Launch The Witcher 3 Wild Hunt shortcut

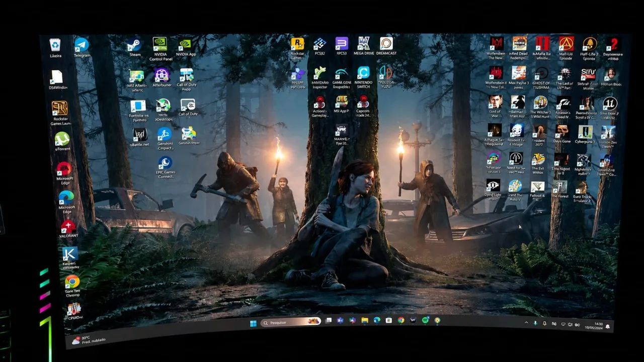[540, 107]
